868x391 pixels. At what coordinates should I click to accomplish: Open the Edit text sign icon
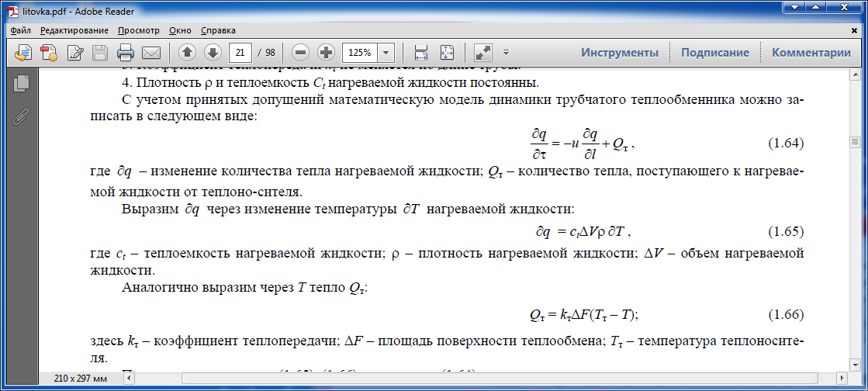(x=74, y=54)
